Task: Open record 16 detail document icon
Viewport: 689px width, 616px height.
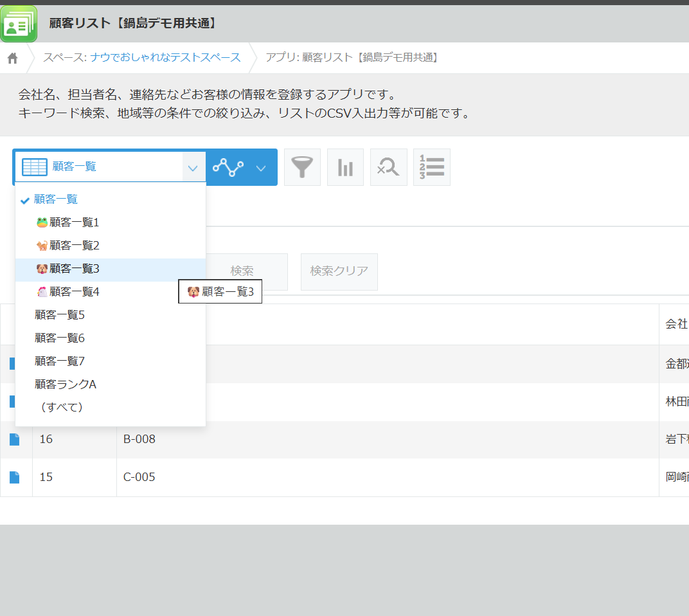Action: point(14,440)
